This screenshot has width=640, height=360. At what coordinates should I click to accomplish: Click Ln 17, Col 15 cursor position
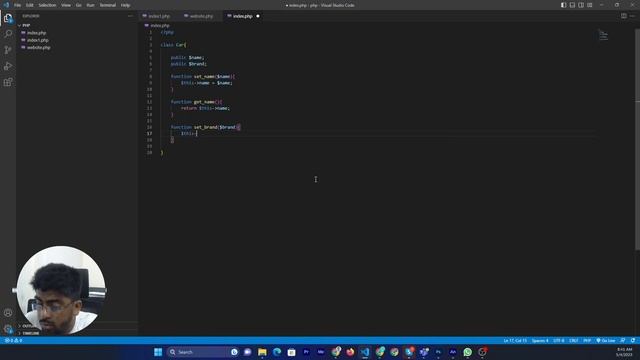pyautogui.click(x=515, y=340)
